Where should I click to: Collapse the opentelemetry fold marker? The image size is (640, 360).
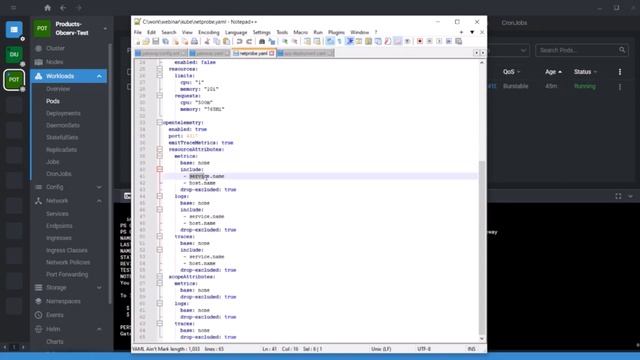tap(160, 122)
